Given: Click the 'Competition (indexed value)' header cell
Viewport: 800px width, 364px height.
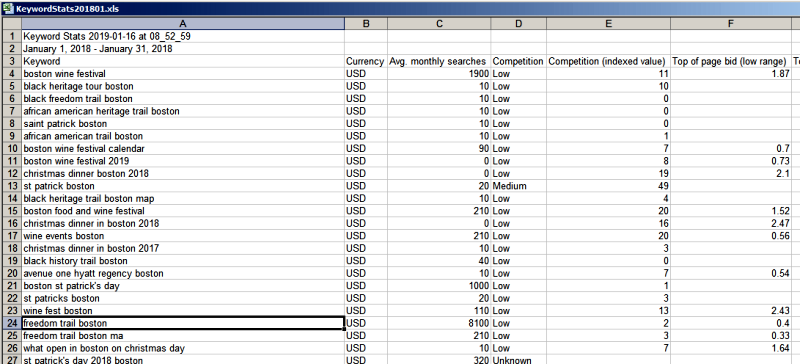Looking at the screenshot, I should click(x=608, y=61).
